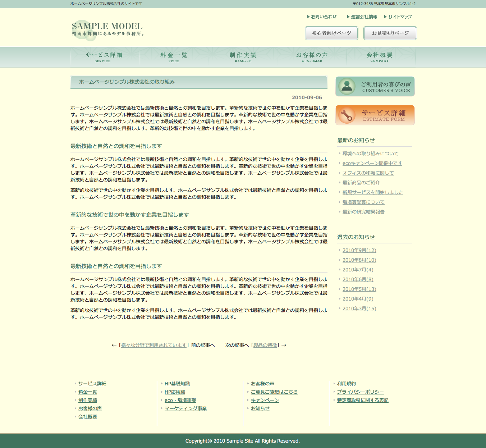Click the wrench icon in the orange banner
The height and width of the screenshot is (448, 486).
pyautogui.click(x=347, y=115)
